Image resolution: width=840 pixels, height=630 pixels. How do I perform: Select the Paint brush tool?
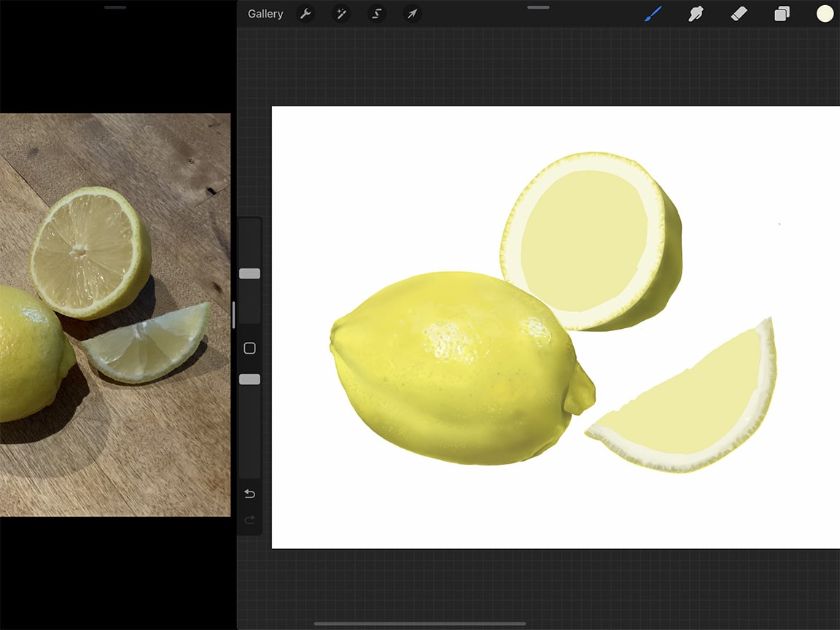click(x=652, y=13)
